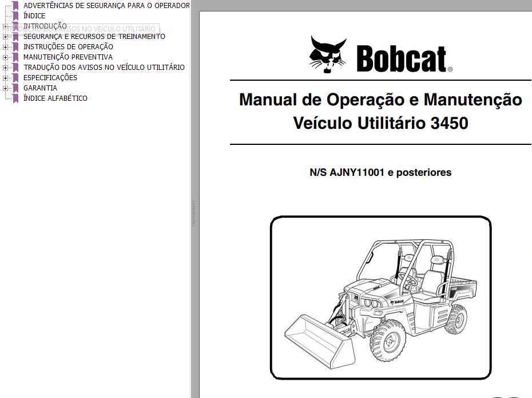
Task: Open the ESPECIFICAÇÕES bookmark
Action: [50, 78]
